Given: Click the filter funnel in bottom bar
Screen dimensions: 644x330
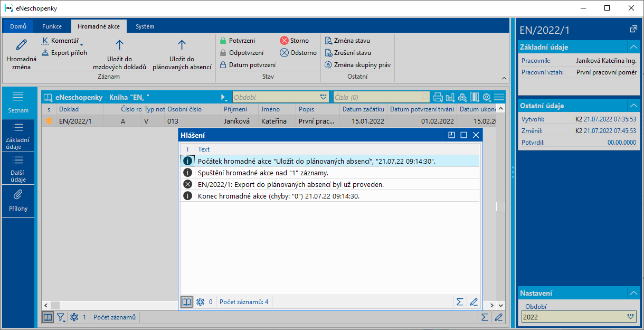Looking at the screenshot, I should 61,317.
